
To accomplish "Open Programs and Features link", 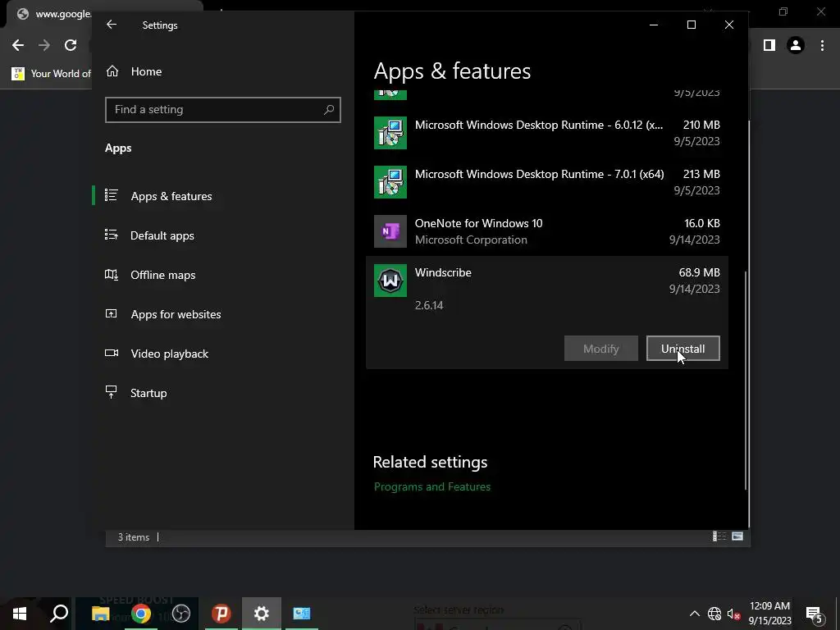I will (x=432, y=486).
